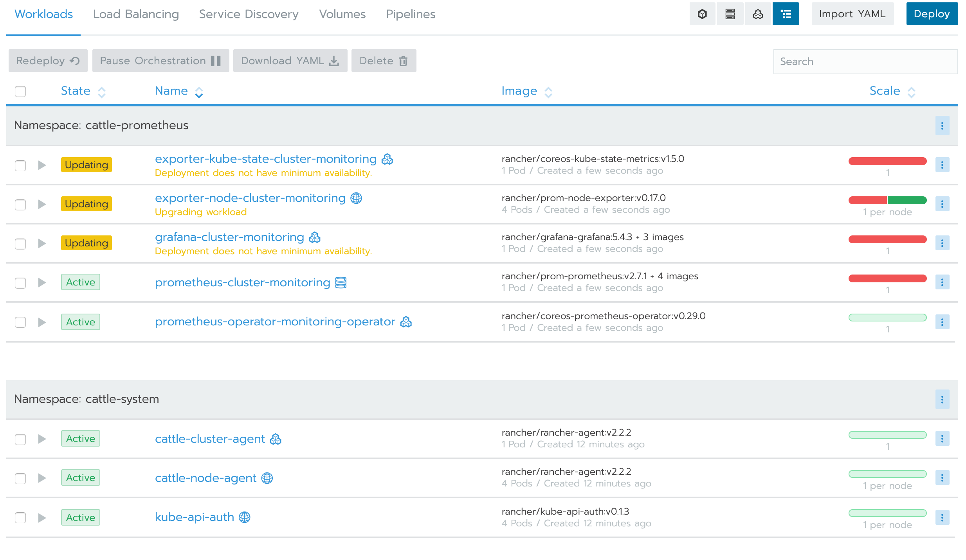Open actions menu for kube-api-auth row
Image resolution: width=966 pixels, height=560 pixels.
point(942,518)
